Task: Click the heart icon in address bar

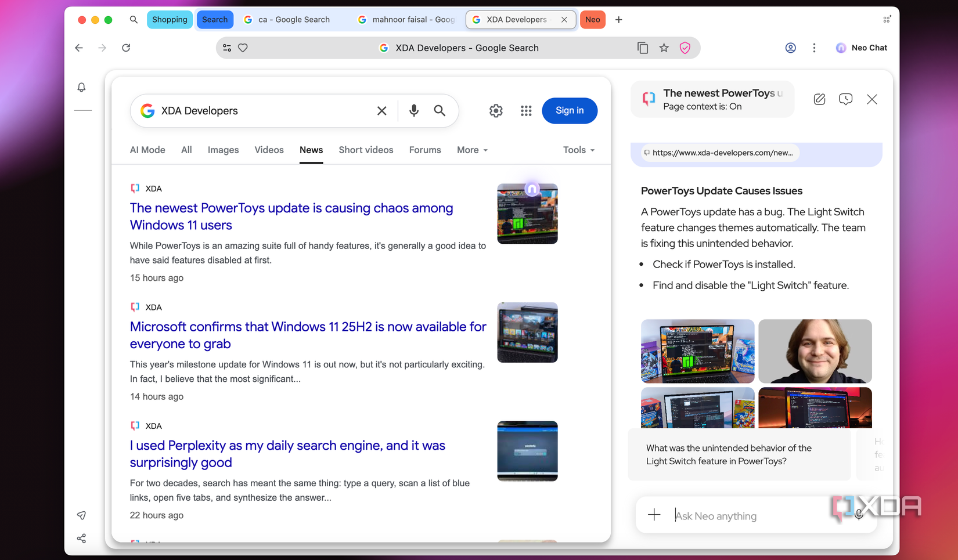Action: point(243,48)
